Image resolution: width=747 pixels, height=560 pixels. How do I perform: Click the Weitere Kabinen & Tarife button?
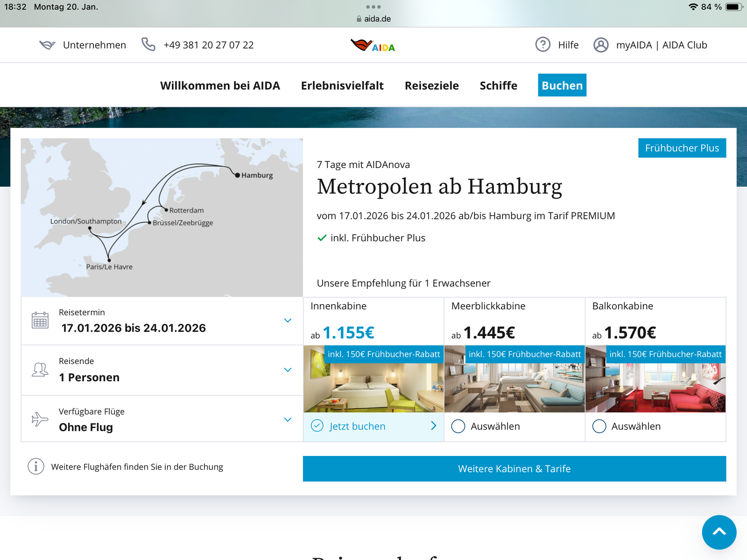[514, 469]
